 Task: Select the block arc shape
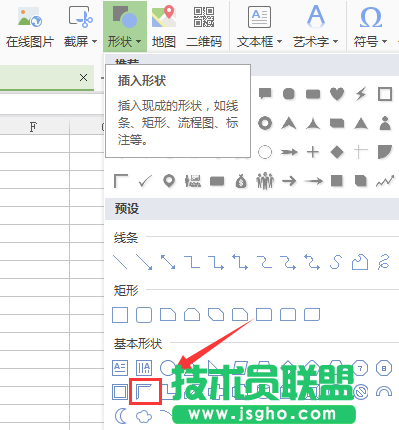tap(384, 392)
